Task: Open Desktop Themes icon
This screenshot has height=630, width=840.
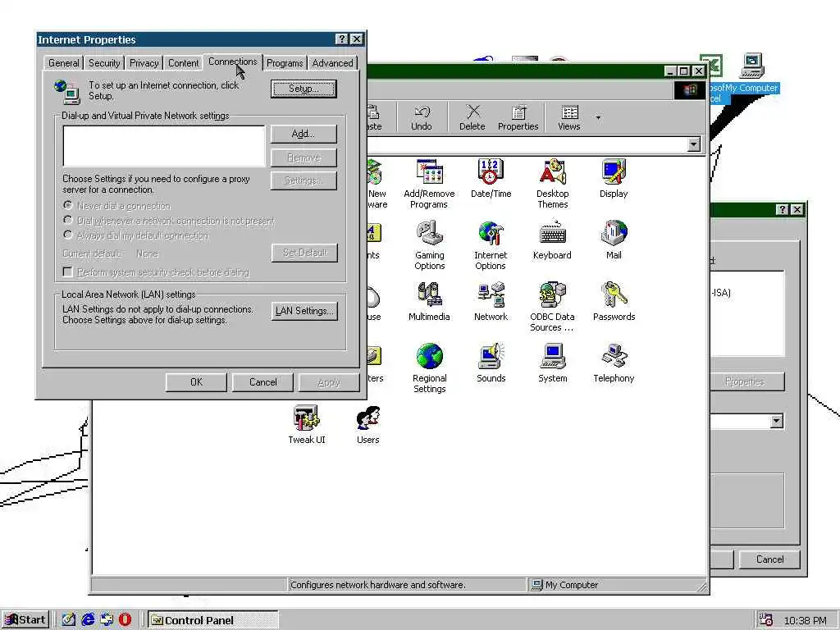Action: pyautogui.click(x=552, y=183)
